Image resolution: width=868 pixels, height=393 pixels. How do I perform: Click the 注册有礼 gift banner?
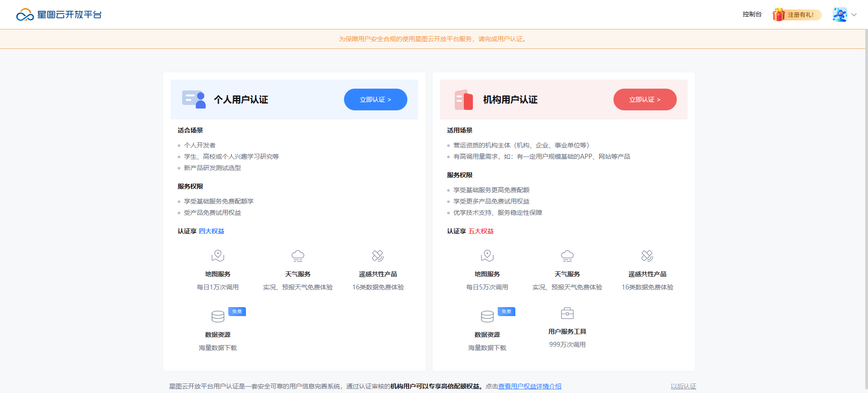point(797,15)
